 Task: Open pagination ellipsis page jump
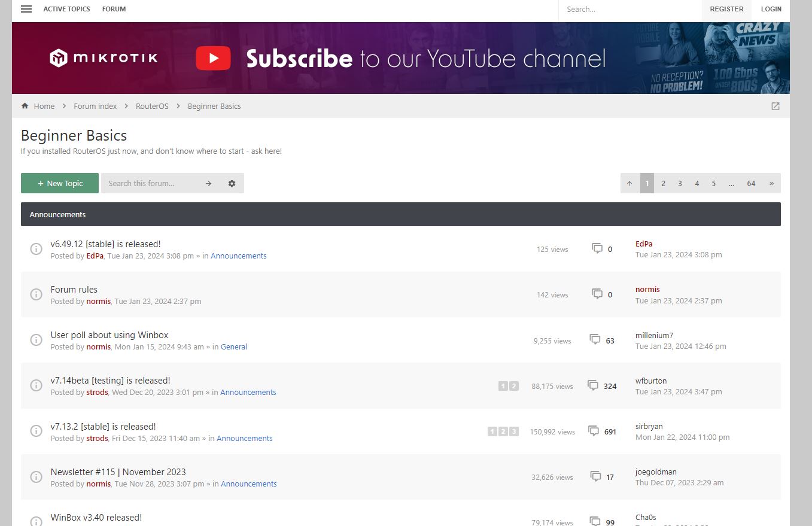(731, 183)
